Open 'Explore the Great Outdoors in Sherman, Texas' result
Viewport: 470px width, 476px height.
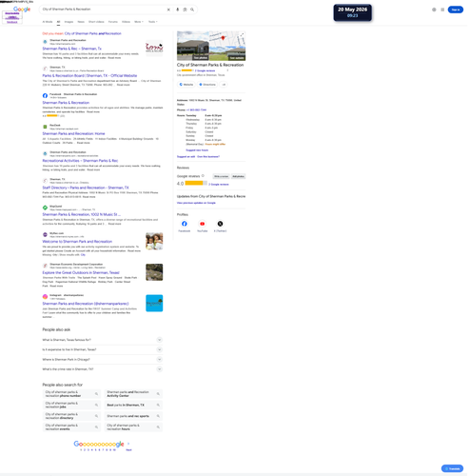pos(82,274)
